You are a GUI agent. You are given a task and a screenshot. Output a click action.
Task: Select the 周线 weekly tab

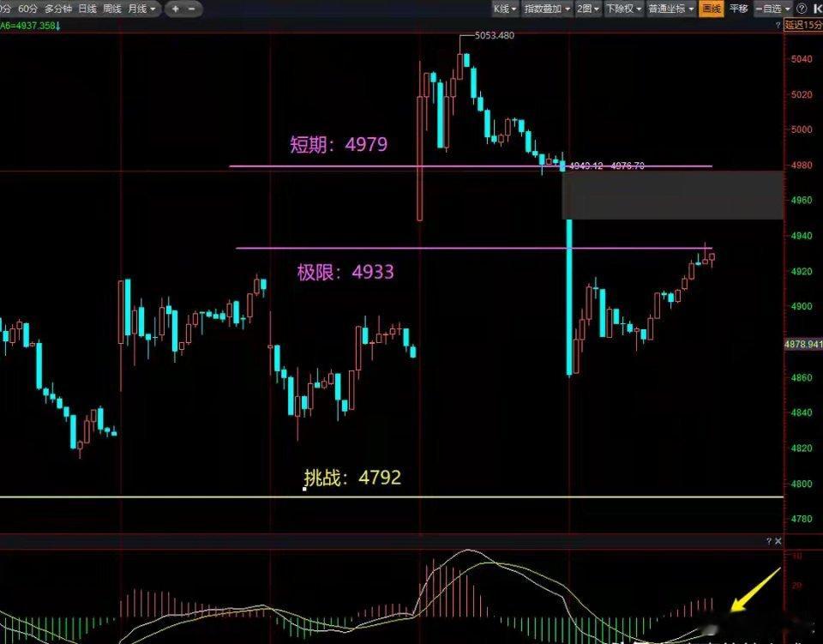click(111, 9)
